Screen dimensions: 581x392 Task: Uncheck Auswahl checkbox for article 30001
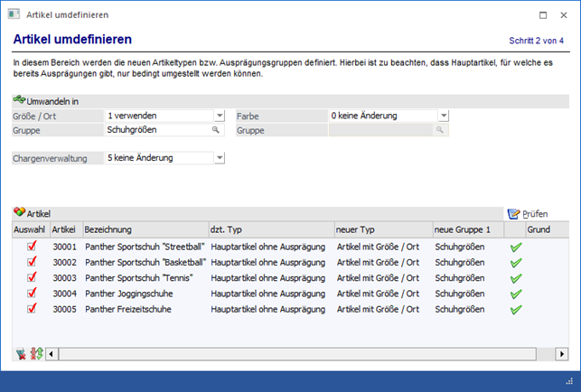pyautogui.click(x=31, y=247)
